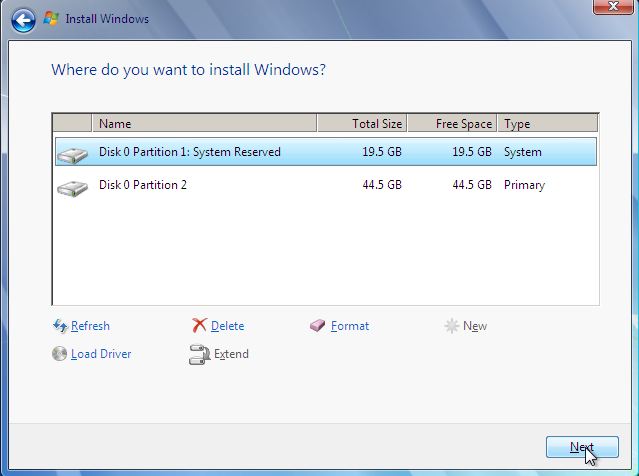Viewport: 639px width, 476px height.
Task: Close the Install Windows dialog
Action: point(612,6)
